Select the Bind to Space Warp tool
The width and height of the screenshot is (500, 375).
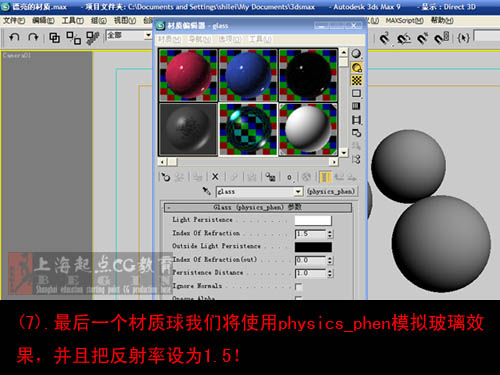coord(93,38)
